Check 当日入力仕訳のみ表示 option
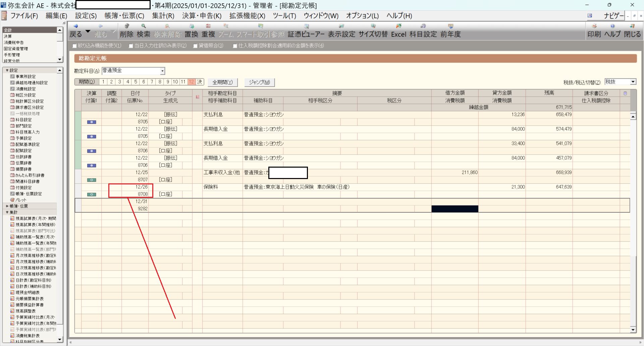Viewport: 644px width, 346px height. click(x=131, y=46)
